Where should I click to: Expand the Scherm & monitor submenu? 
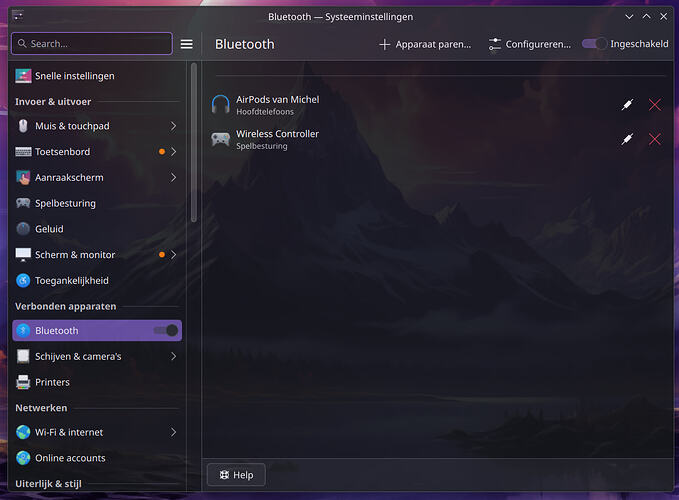(173, 255)
